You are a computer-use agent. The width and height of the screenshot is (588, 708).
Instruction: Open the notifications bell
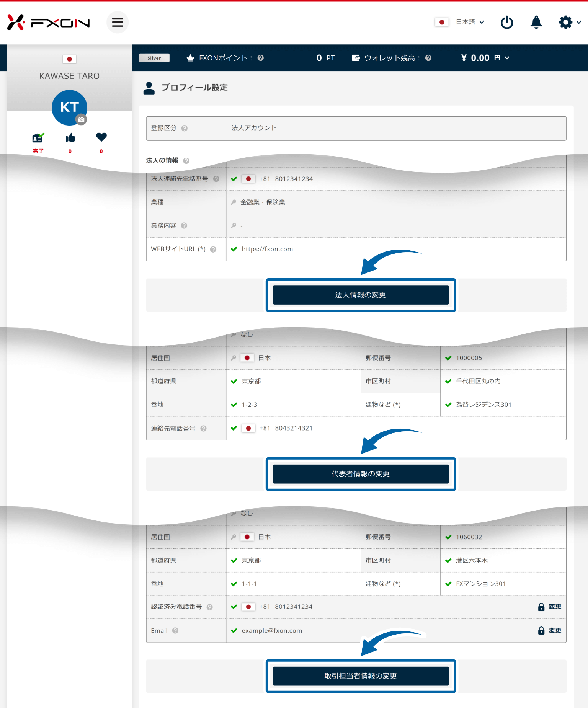click(x=536, y=22)
